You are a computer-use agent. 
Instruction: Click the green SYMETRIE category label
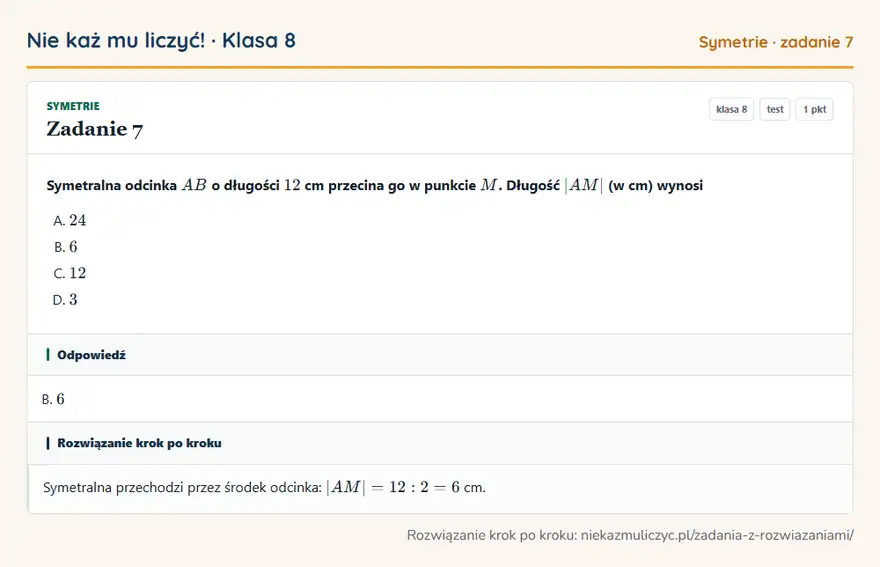tap(73, 106)
